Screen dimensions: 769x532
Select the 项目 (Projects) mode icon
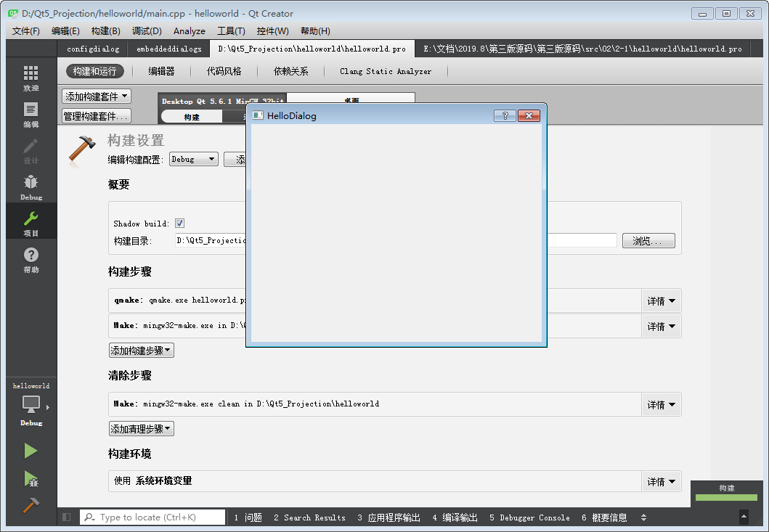pyautogui.click(x=30, y=223)
